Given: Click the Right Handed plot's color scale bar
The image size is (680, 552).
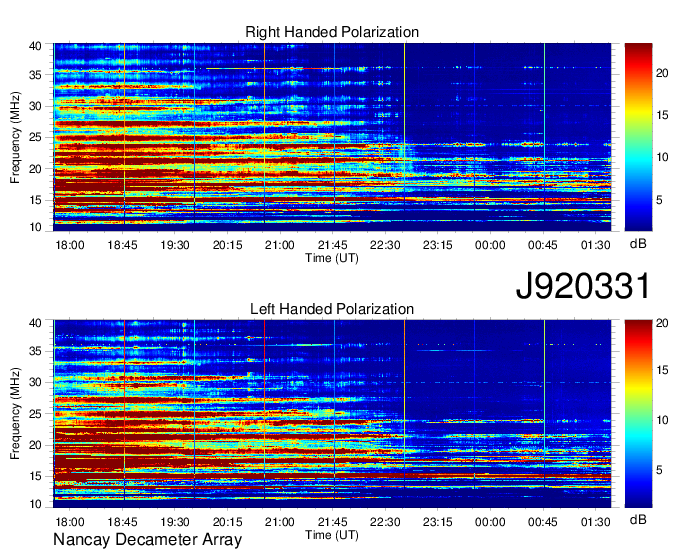Looking at the screenshot, I should (x=638, y=137).
